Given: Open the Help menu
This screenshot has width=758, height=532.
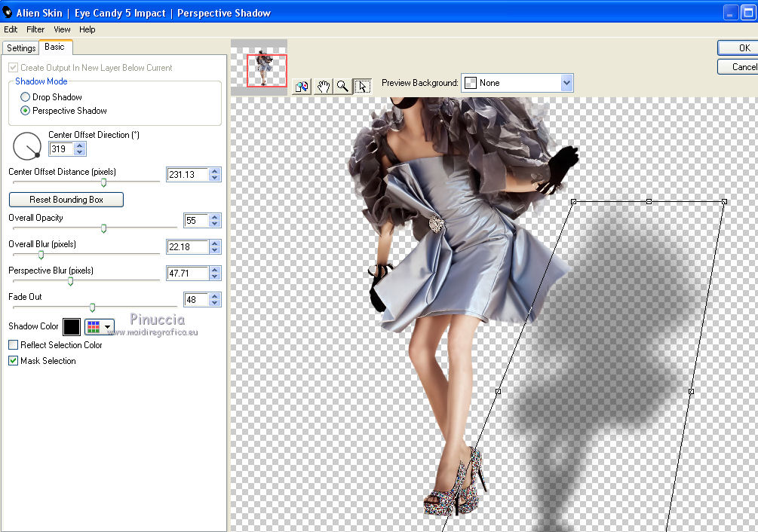Looking at the screenshot, I should [87, 29].
